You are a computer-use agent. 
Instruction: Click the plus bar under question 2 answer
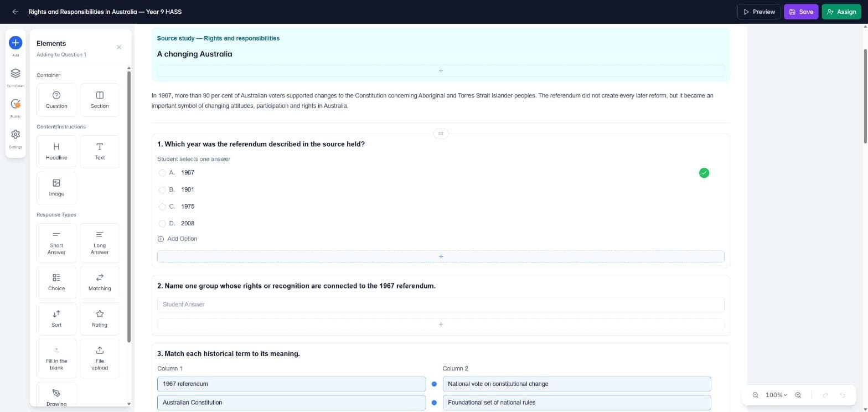[441, 325]
